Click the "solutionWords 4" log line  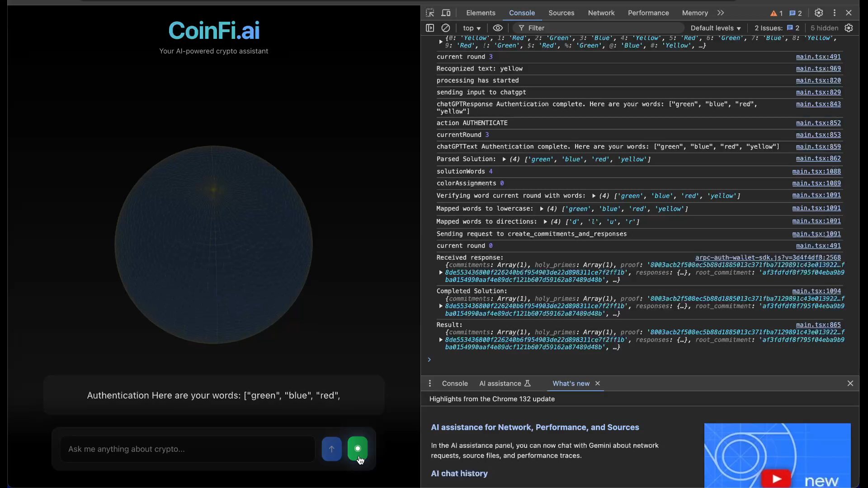point(464,172)
